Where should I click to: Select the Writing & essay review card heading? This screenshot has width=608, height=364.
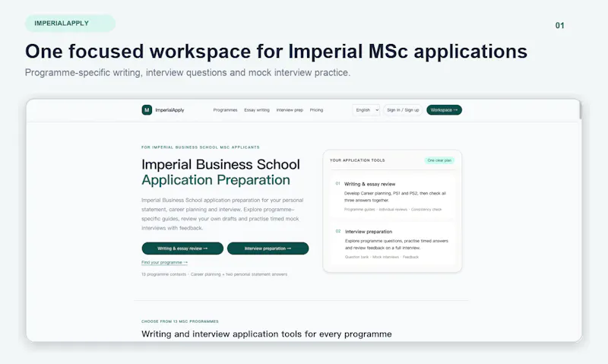click(370, 184)
